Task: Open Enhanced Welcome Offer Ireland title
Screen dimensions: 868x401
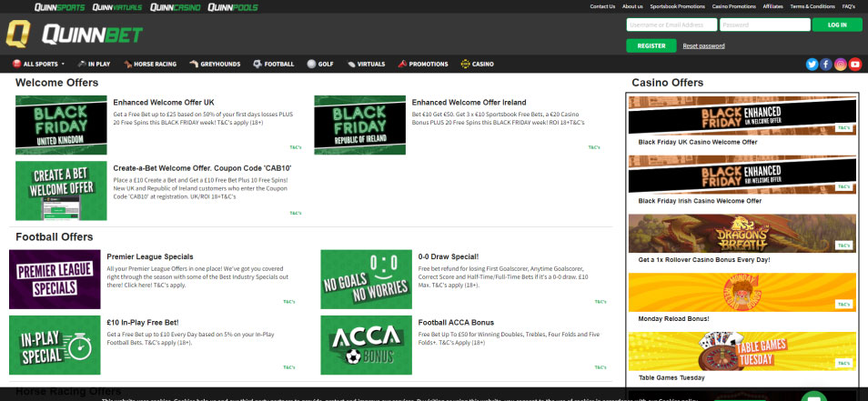Action: pos(469,103)
